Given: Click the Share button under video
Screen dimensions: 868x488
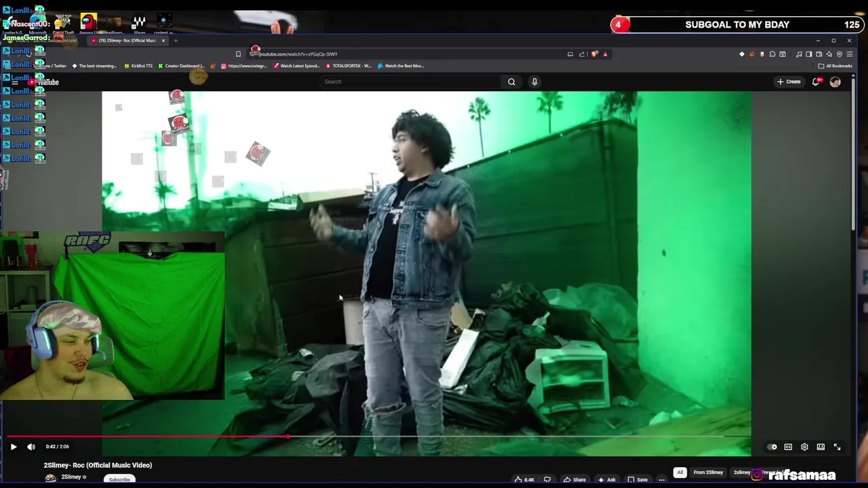Looking at the screenshot, I should [575, 480].
